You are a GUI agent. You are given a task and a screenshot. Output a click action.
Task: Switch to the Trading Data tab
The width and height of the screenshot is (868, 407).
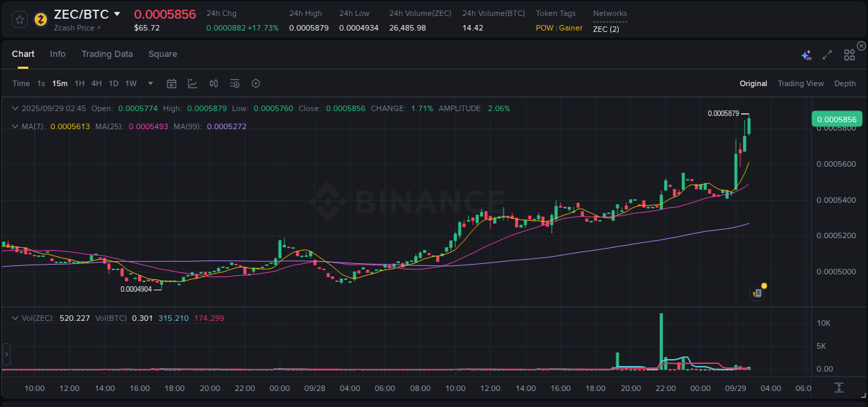coord(107,54)
